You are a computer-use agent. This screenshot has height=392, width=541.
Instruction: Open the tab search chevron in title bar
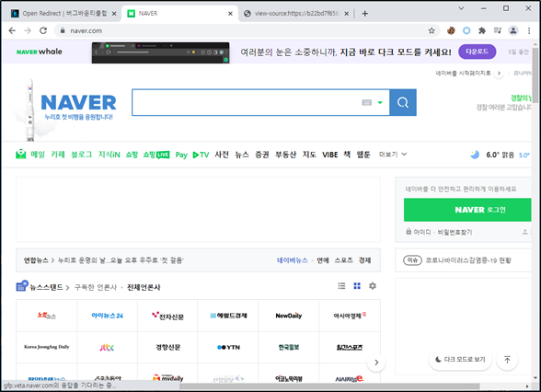[x=461, y=8]
